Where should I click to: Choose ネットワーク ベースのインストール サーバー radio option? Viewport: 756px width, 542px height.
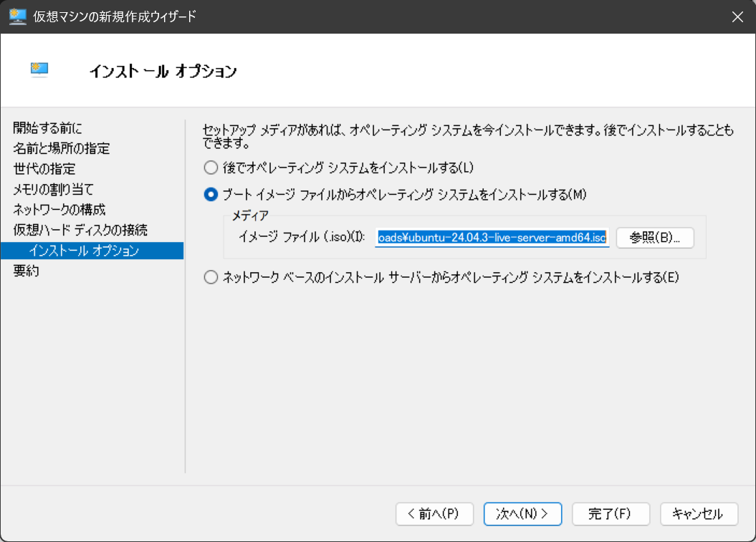click(x=211, y=278)
